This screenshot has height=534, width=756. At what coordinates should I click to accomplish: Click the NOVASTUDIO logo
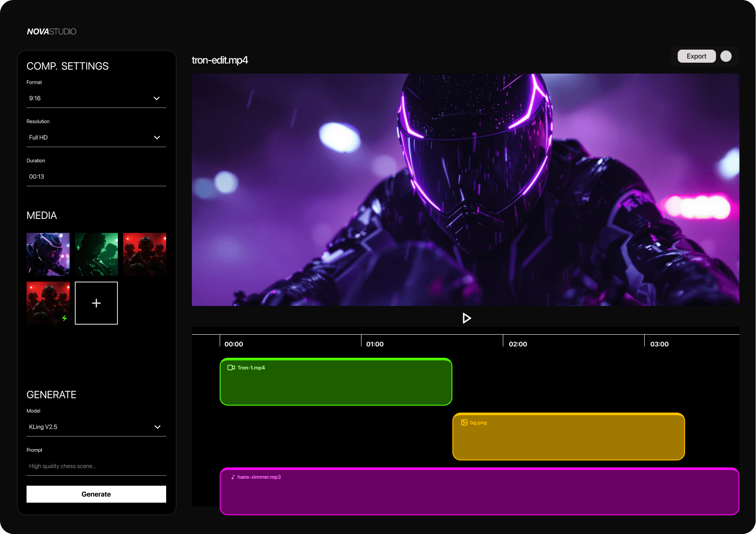51,31
